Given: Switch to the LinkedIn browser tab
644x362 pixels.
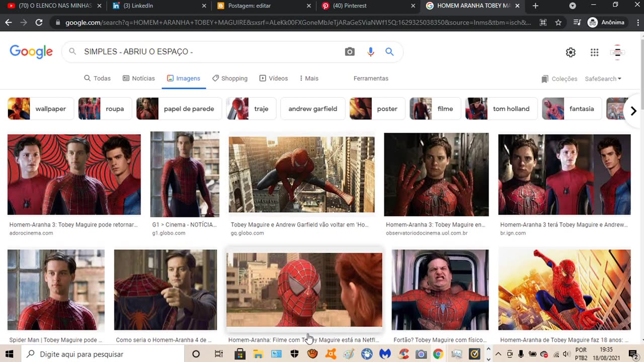Looking at the screenshot, I should pyautogui.click(x=158, y=6).
